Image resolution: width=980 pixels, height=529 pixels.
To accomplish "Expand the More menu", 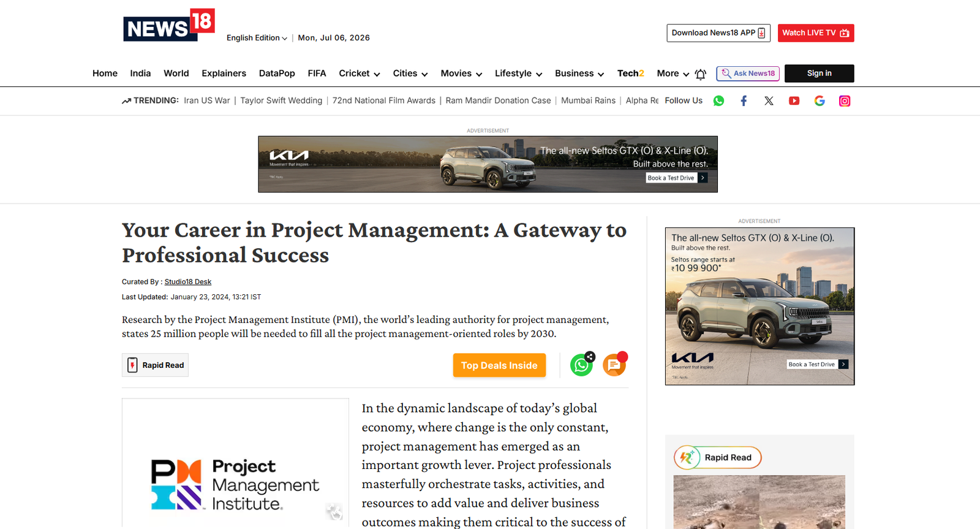I will tap(673, 74).
